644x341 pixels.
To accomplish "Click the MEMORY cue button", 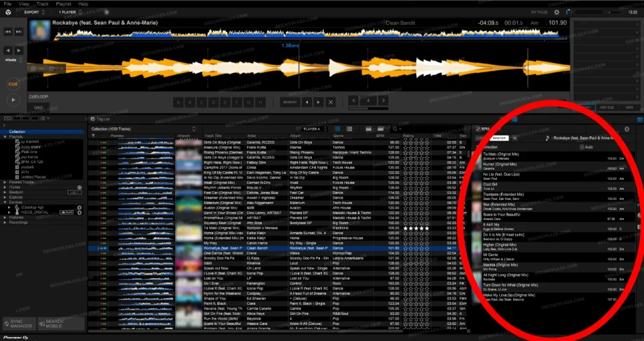I will coord(290,102).
